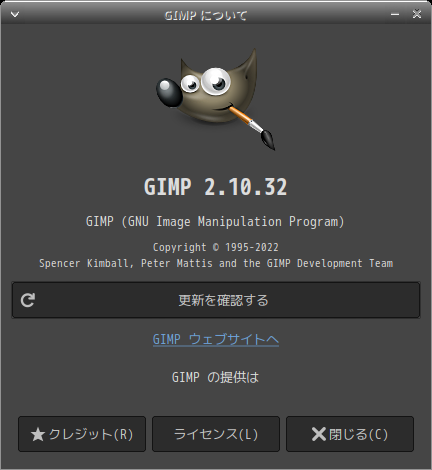Click the Spencer Kimball, Peter Mattis credit line
The height and width of the screenshot is (470, 432).
coord(216,263)
